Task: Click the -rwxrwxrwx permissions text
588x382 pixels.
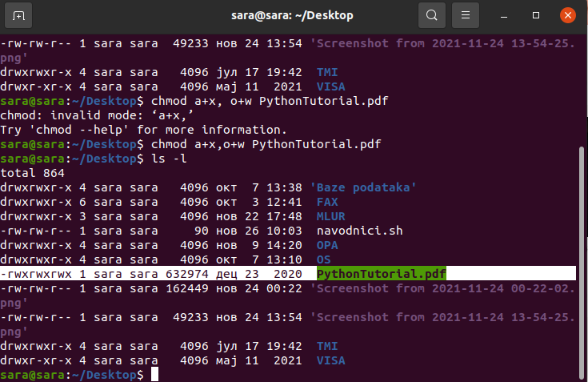Action: pos(36,274)
